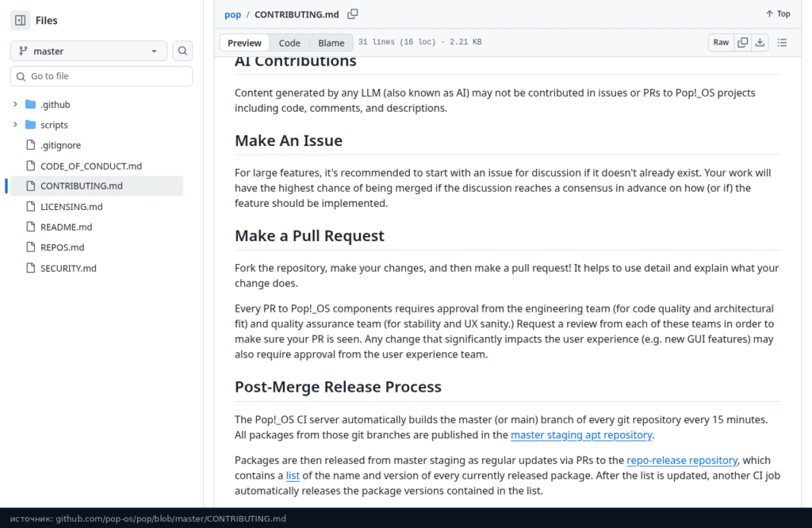Copy the CONTRIBUTING.md file path
This screenshot has width=812, height=528.
(353, 14)
